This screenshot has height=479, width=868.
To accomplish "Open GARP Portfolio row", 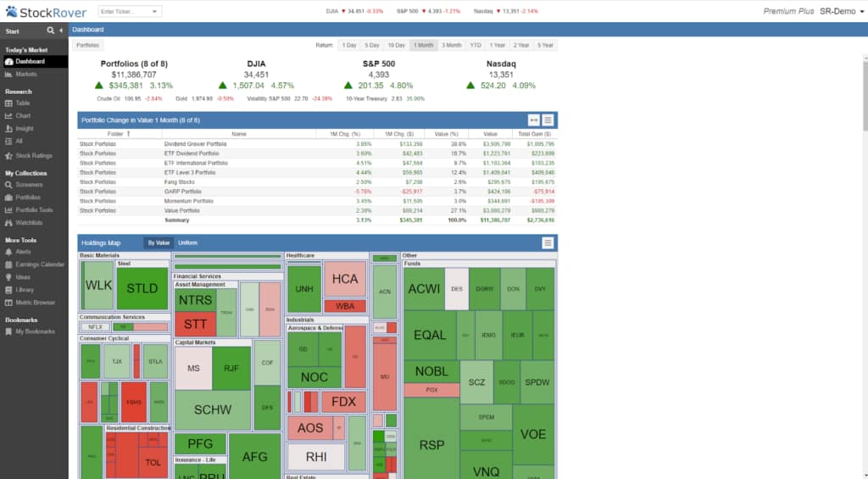I will [x=317, y=192].
